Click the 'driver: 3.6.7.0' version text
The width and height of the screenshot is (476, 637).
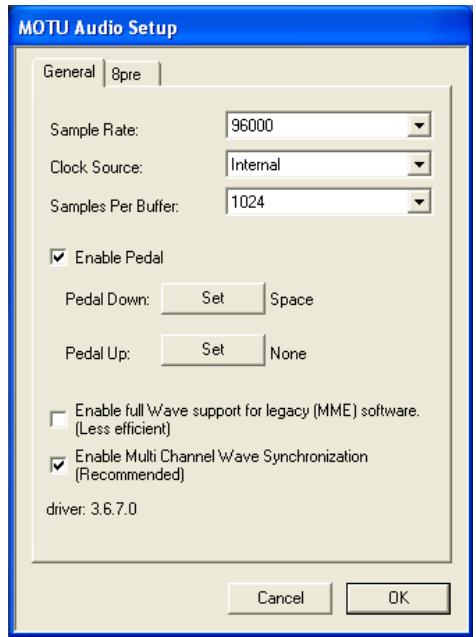tap(91, 509)
